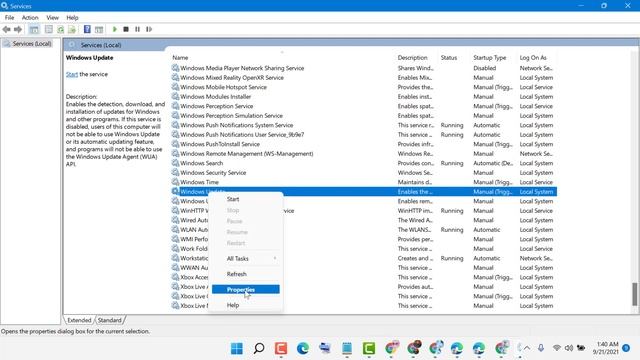This screenshot has width=640, height=360.
Task: Open the Action menu
Action: pos(30,18)
